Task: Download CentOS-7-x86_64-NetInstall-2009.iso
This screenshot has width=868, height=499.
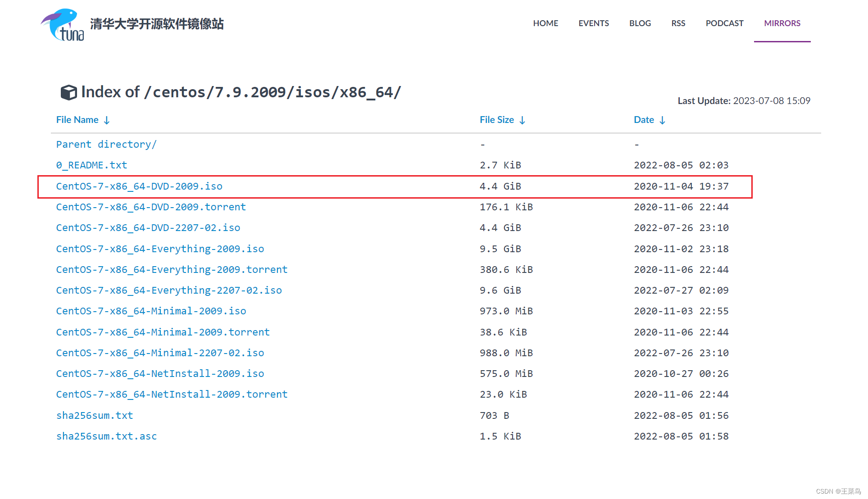Action: (160, 374)
